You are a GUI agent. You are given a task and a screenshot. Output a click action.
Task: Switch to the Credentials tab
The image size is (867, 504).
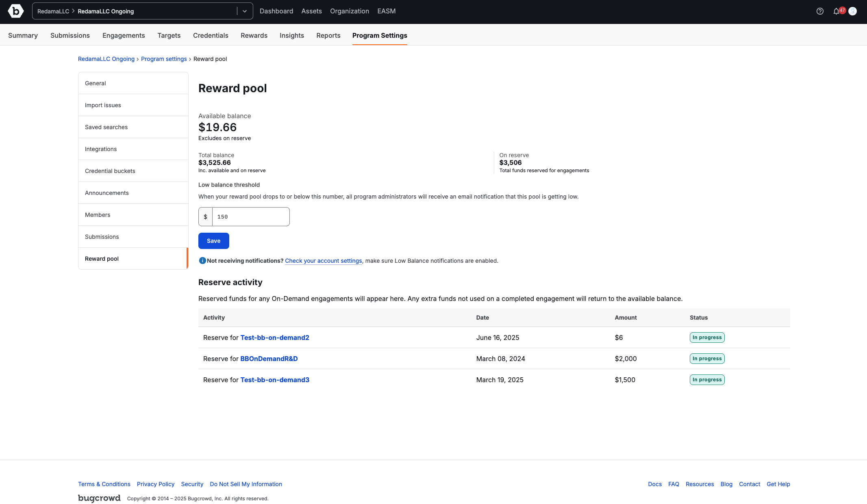[x=211, y=35]
